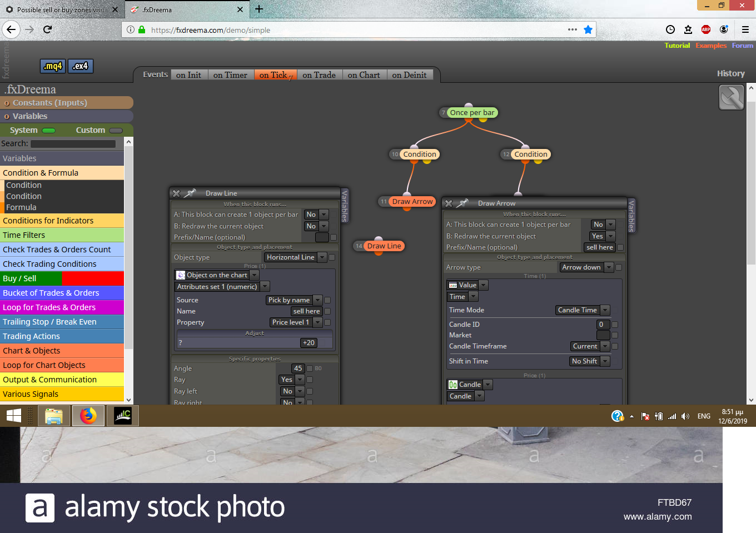Open the Examples link

711,46
